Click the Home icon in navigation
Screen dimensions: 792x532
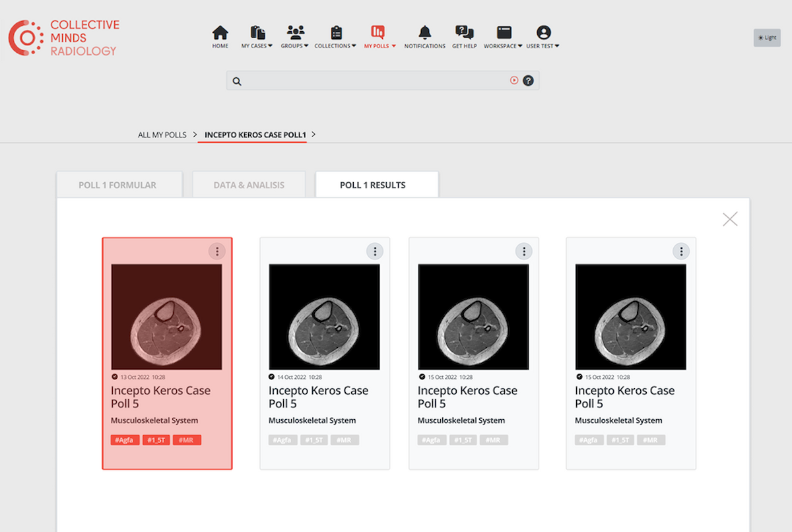[220, 33]
